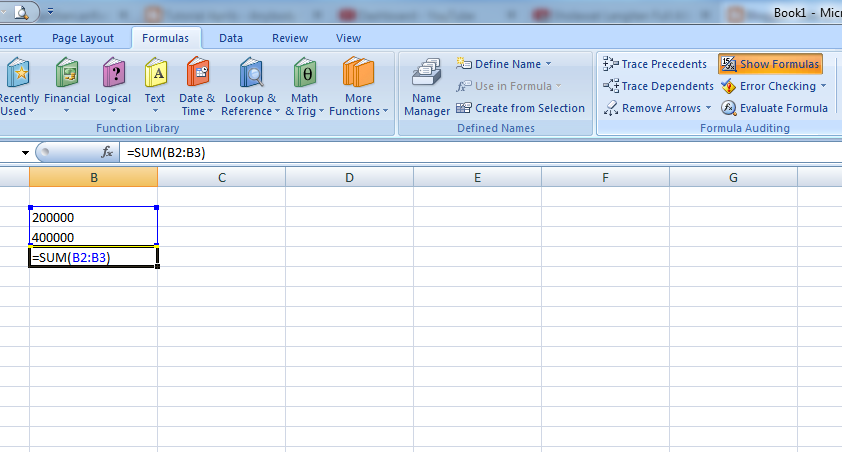Click Trace Precedents

[655, 64]
